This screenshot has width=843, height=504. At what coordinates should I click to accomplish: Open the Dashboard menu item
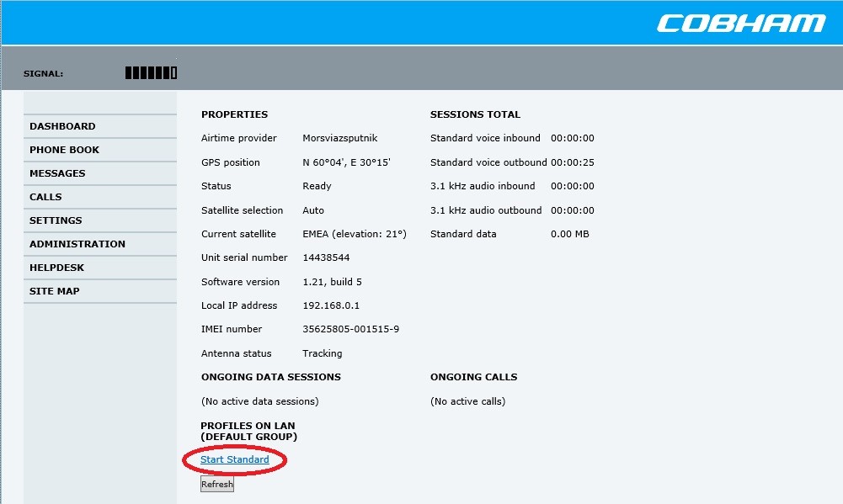point(62,126)
